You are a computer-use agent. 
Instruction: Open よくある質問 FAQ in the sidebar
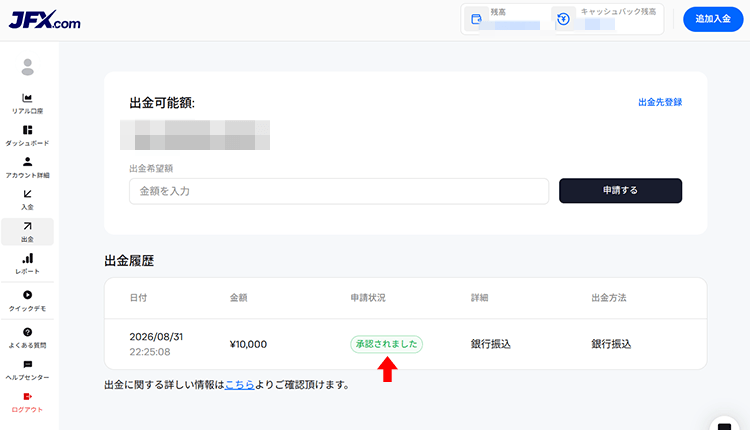pyautogui.click(x=27, y=338)
